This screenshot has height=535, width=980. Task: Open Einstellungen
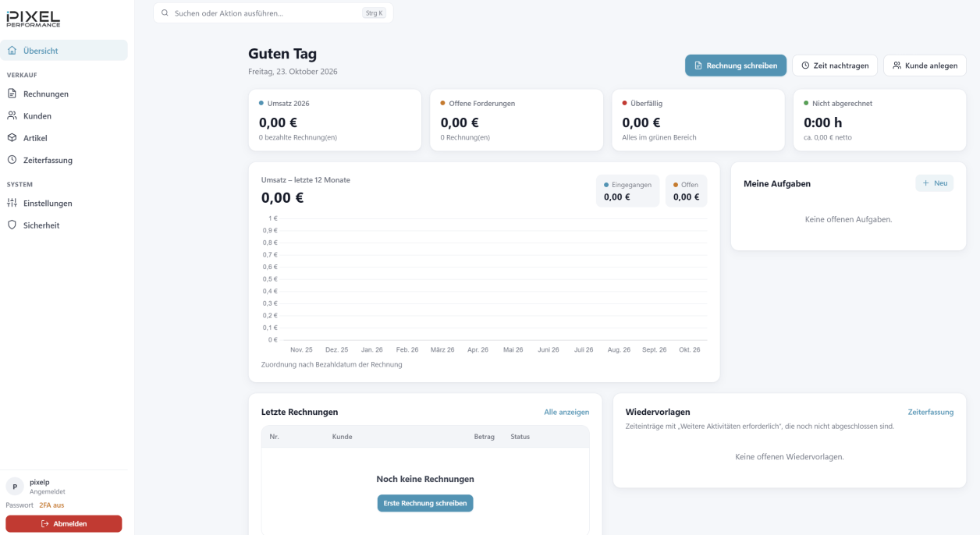[64, 203]
